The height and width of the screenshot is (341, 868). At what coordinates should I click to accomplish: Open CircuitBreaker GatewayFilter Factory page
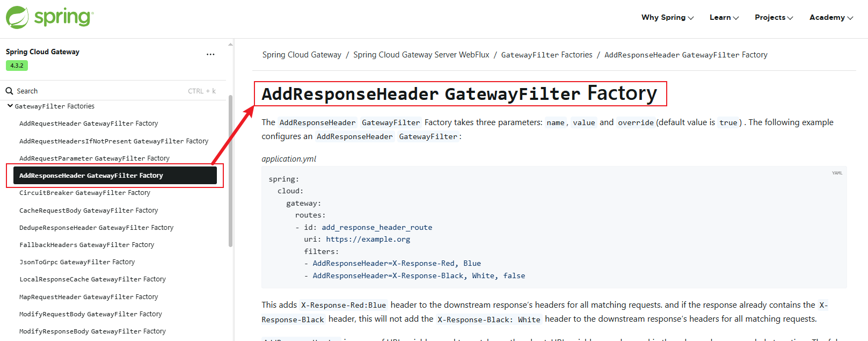pos(85,193)
